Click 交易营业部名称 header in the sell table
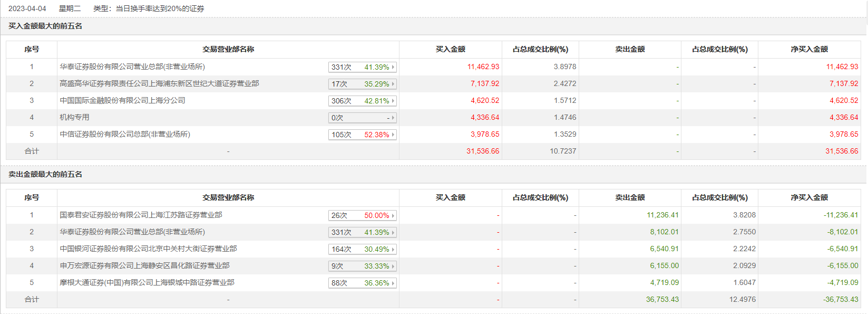This screenshot has width=868, height=314. 228,198
